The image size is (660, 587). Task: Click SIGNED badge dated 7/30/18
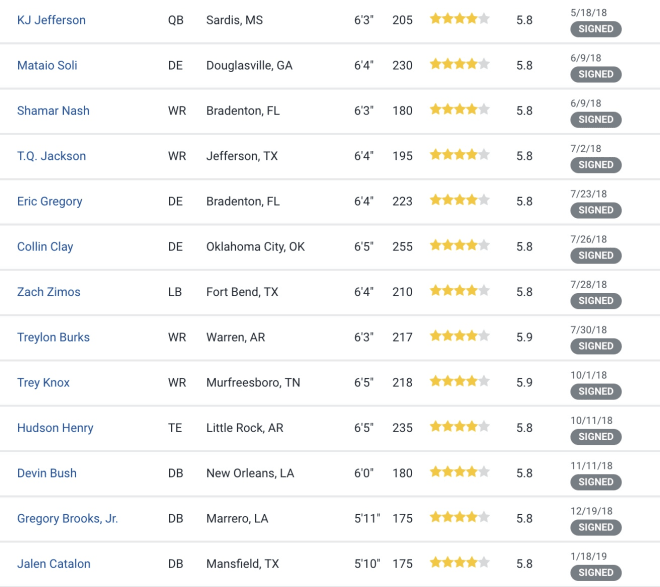(596, 346)
